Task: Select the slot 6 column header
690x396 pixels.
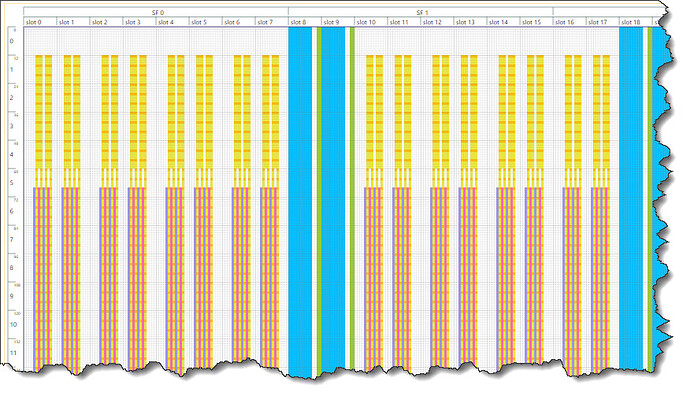Action: [x=239, y=22]
